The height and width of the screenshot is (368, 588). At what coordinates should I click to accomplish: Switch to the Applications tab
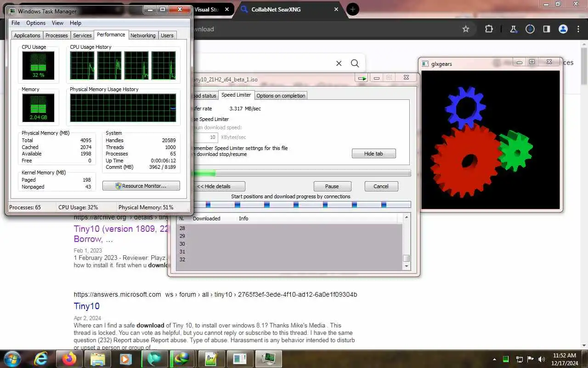pos(27,35)
